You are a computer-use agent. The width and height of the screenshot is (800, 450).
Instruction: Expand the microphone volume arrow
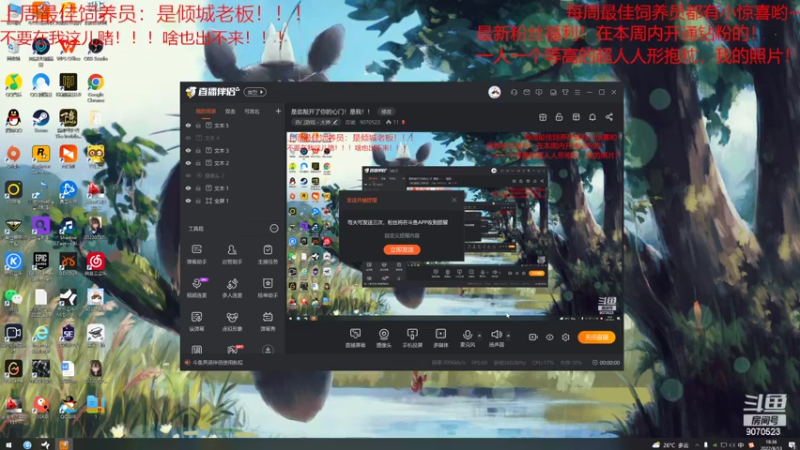point(479,335)
